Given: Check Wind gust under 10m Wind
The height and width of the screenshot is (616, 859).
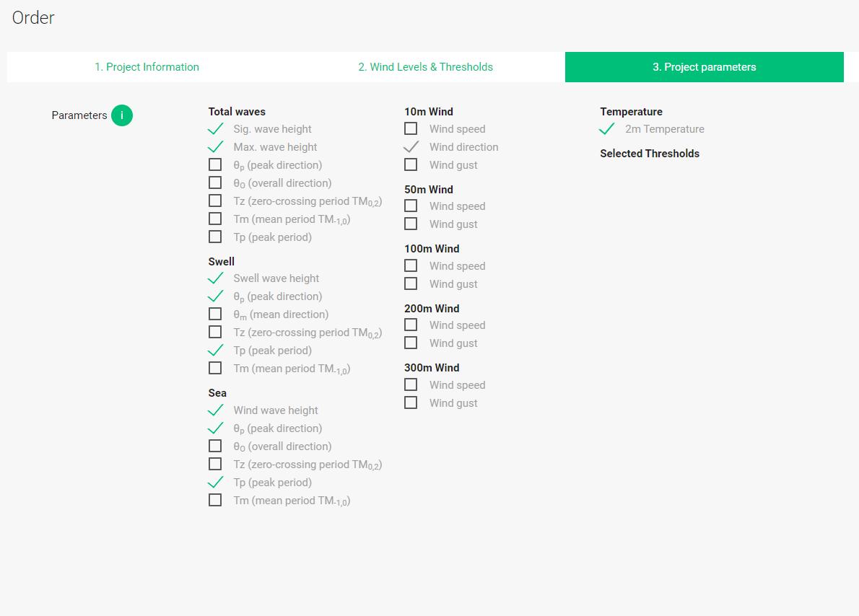Looking at the screenshot, I should [411, 164].
